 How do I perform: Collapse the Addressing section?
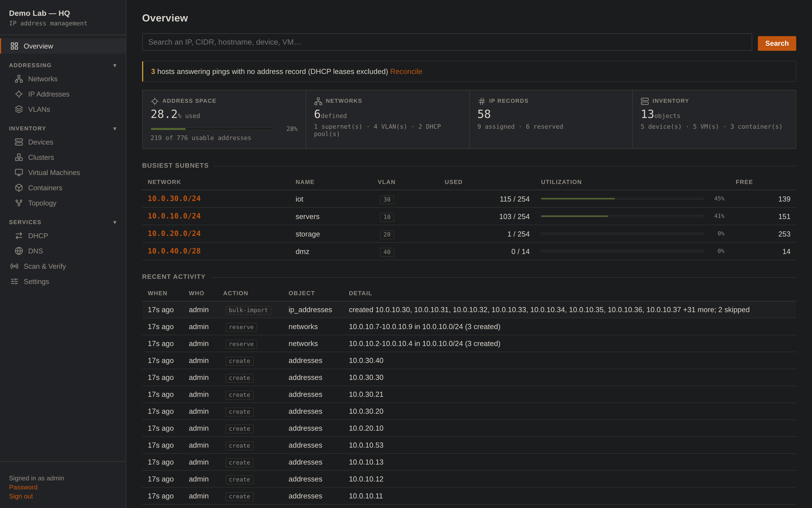[115, 65]
